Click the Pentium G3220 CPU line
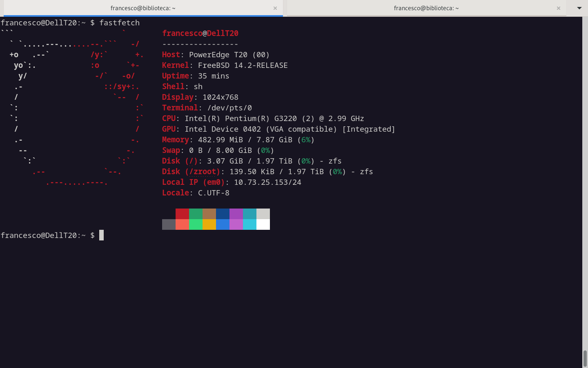The height and width of the screenshot is (368, 588). [x=274, y=119]
